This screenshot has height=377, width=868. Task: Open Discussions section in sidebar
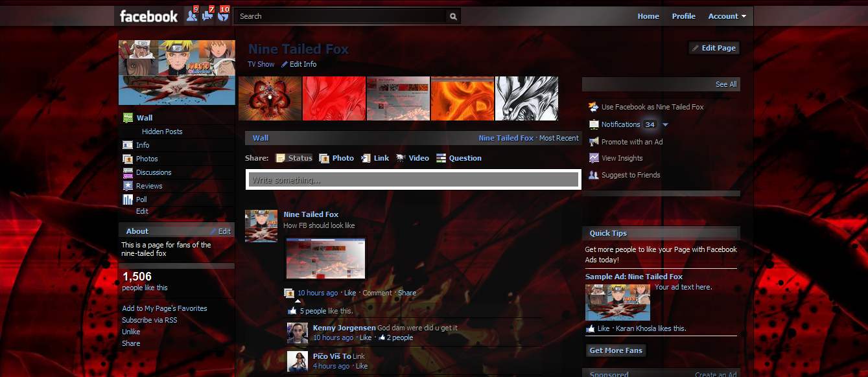coord(154,172)
